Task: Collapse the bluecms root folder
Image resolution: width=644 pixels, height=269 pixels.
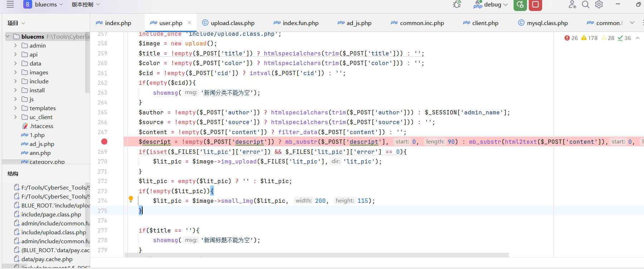Action: (x=8, y=36)
